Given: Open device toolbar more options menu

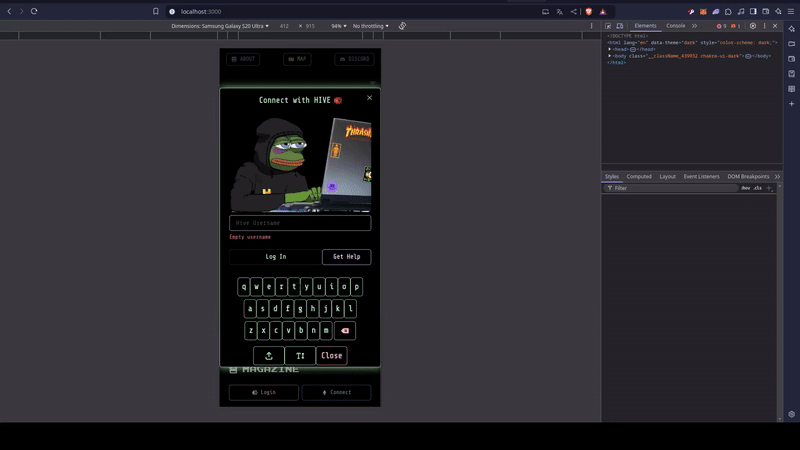Looking at the screenshot, I should [x=592, y=26].
